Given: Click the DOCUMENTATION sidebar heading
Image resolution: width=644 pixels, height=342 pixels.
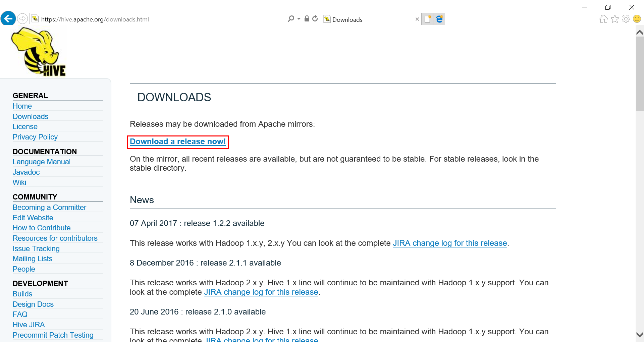Looking at the screenshot, I should pos(45,152).
